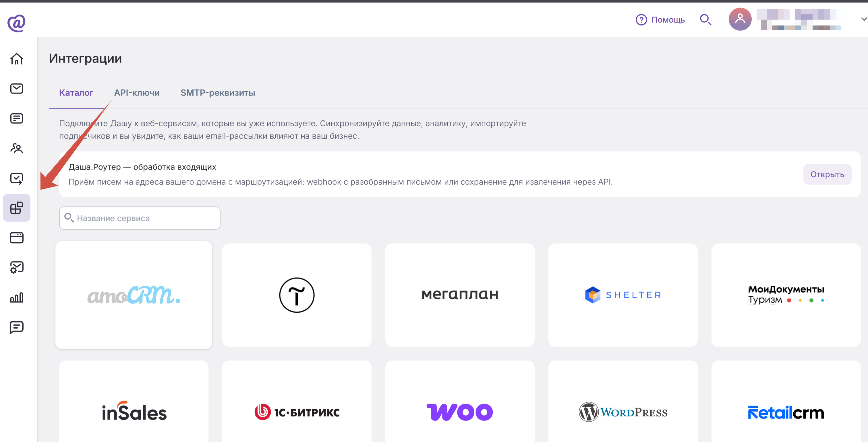Click the Открыть button for Даша.Роутер
Image resolution: width=868 pixels, height=442 pixels.
pyautogui.click(x=827, y=174)
